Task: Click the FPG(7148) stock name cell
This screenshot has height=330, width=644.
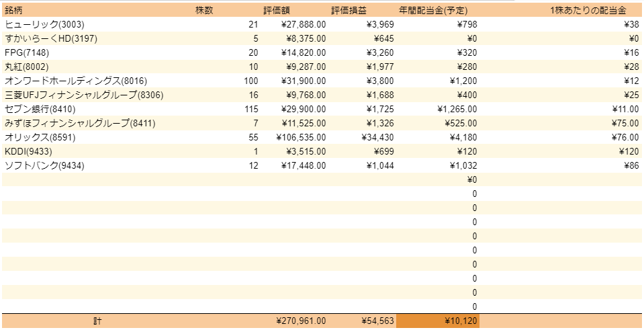Action: point(27,52)
